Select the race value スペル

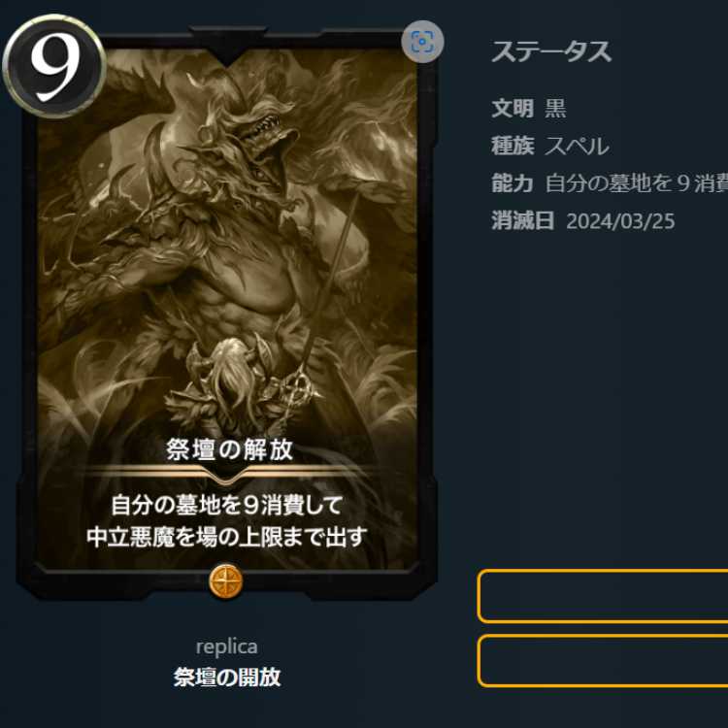pyautogui.click(x=577, y=147)
